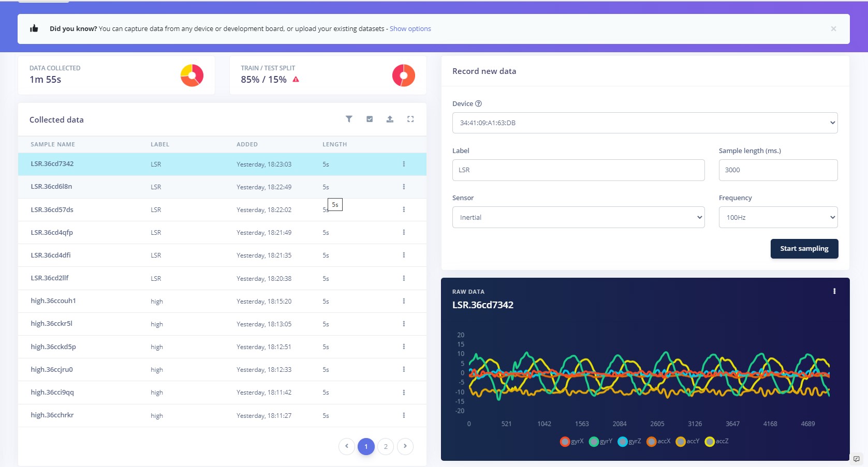Sort by Sample Name column header
The height and width of the screenshot is (467, 868).
53,144
